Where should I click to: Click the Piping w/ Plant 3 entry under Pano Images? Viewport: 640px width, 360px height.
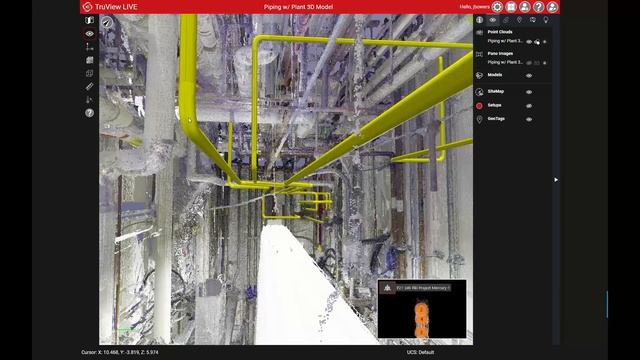(x=505, y=62)
